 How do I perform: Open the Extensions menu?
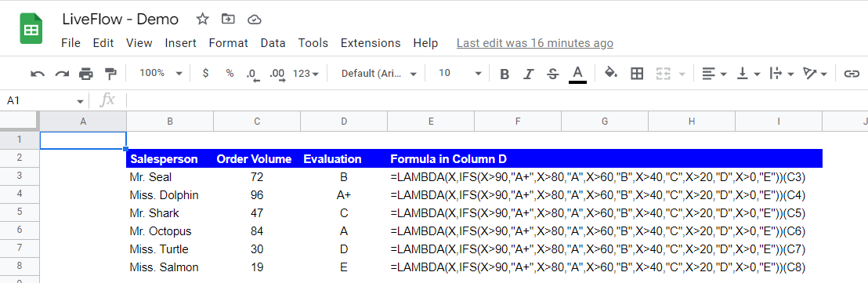371,43
